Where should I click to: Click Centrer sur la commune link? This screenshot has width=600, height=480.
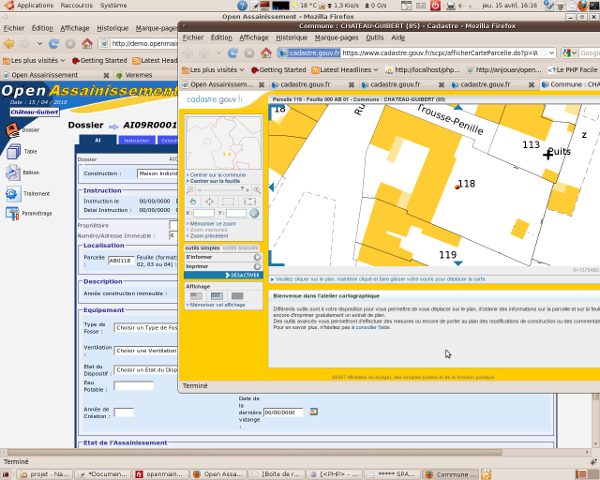[x=218, y=175]
